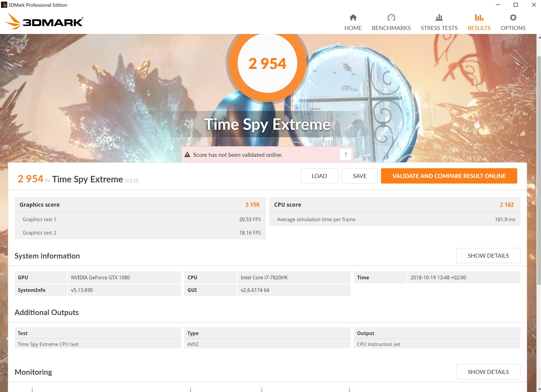Click the LOAD button
Image resolution: width=541 pixels, height=392 pixels.
click(319, 176)
